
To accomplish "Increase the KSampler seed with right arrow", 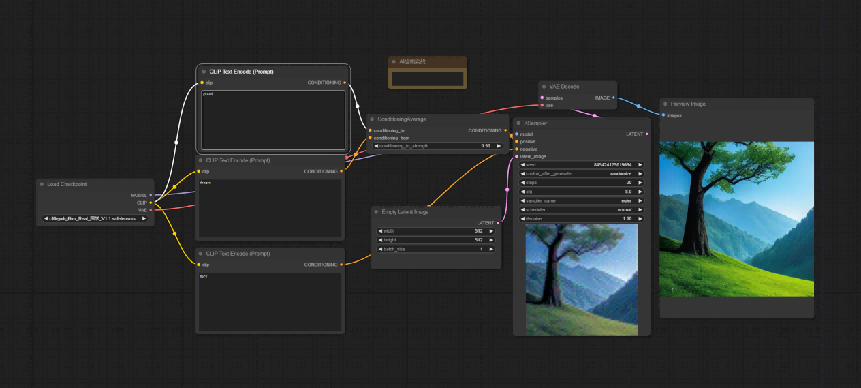I will pos(640,164).
